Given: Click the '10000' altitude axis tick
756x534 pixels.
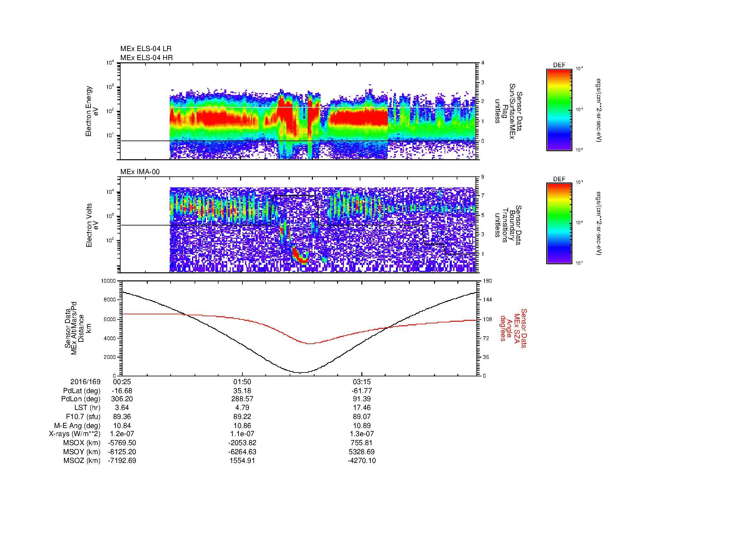Looking at the screenshot, I should [x=109, y=281].
